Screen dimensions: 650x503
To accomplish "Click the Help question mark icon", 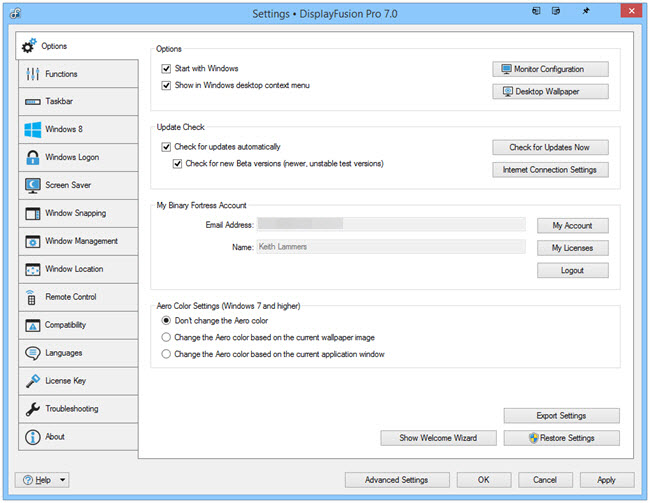I will [x=28, y=480].
